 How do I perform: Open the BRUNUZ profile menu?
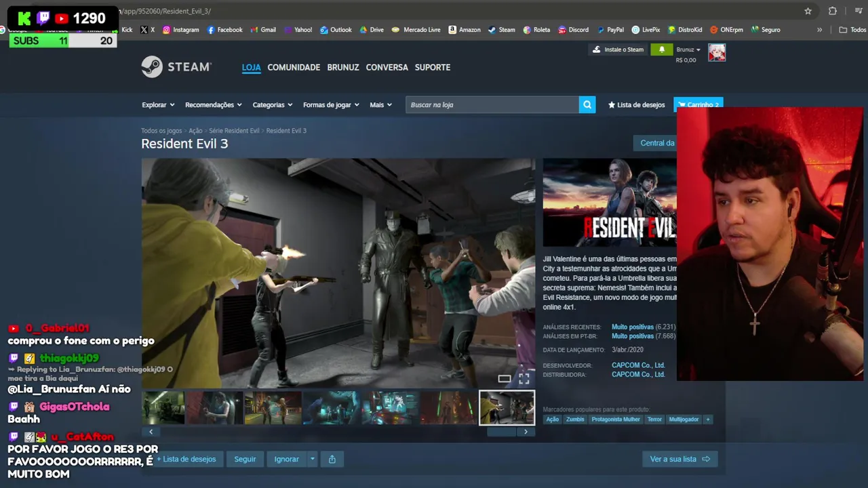coord(343,67)
